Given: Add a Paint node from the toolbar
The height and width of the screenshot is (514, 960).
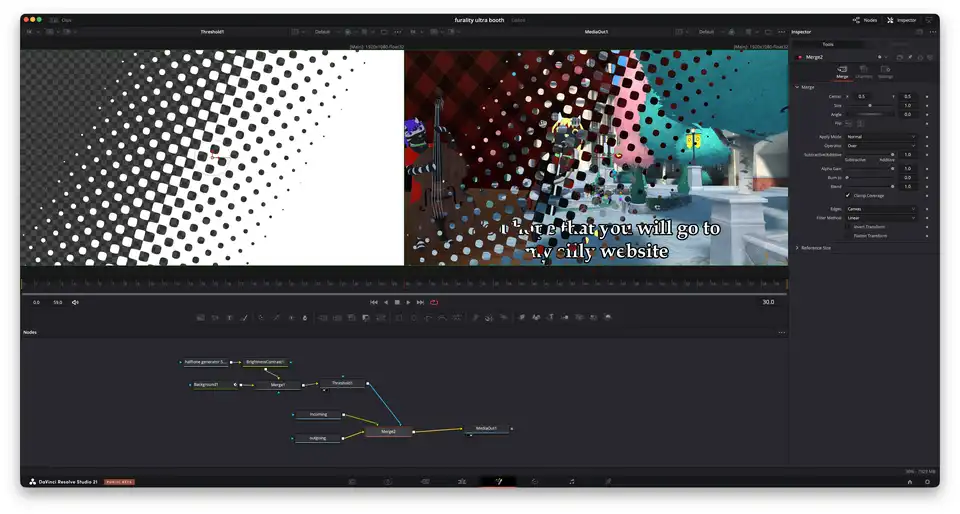Looking at the screenshot, I should click(x=244, y=317).
